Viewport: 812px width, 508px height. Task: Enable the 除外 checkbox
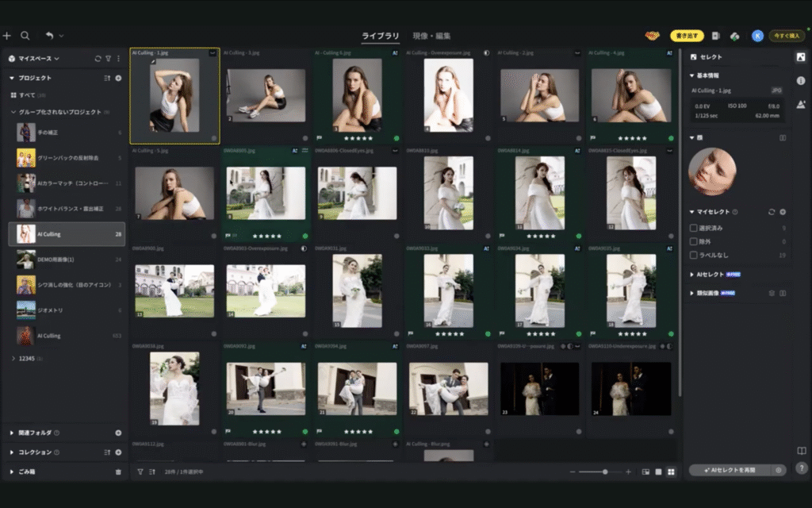click(694, 241)
